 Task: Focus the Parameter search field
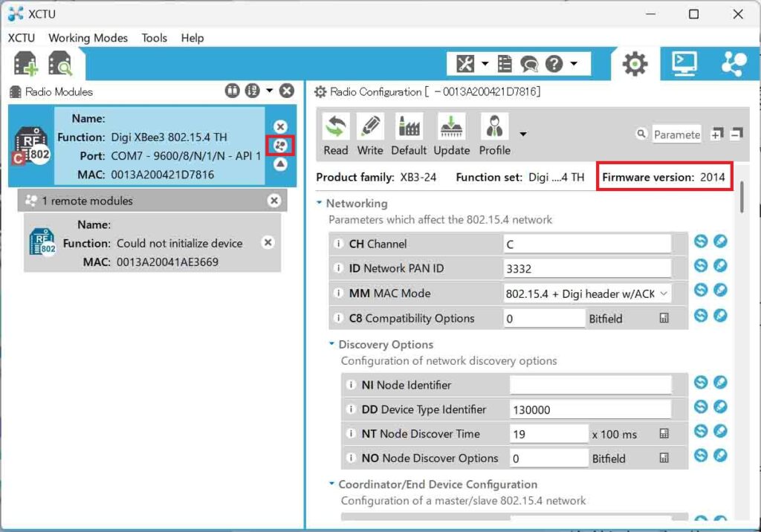coord(676,134)
